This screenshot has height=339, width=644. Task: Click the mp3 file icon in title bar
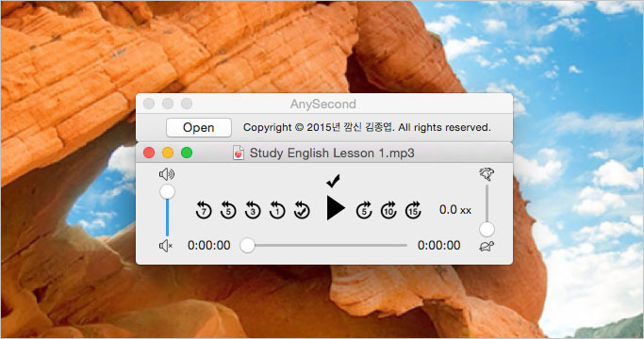(239, 153)
